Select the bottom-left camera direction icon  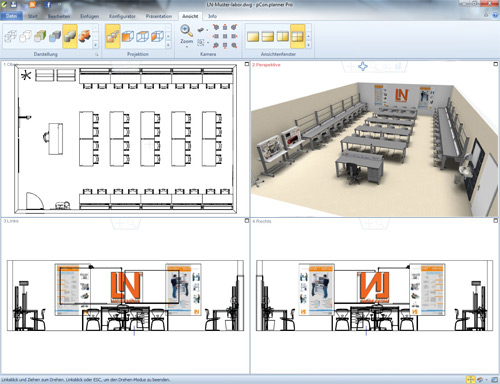click(x=216, y=45)
